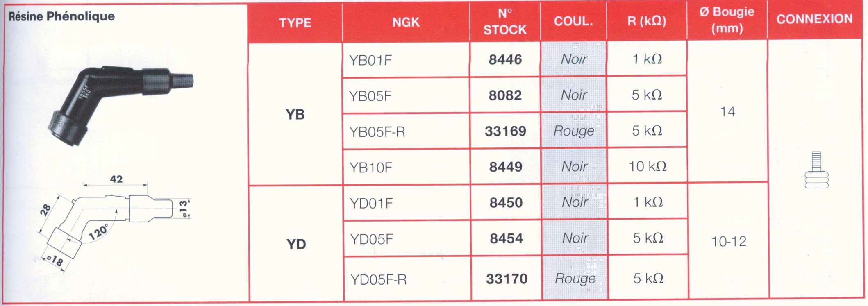Click the Résine Phénolique title text
The width and height of the screenshot is (868, 306).
point(62,16)
